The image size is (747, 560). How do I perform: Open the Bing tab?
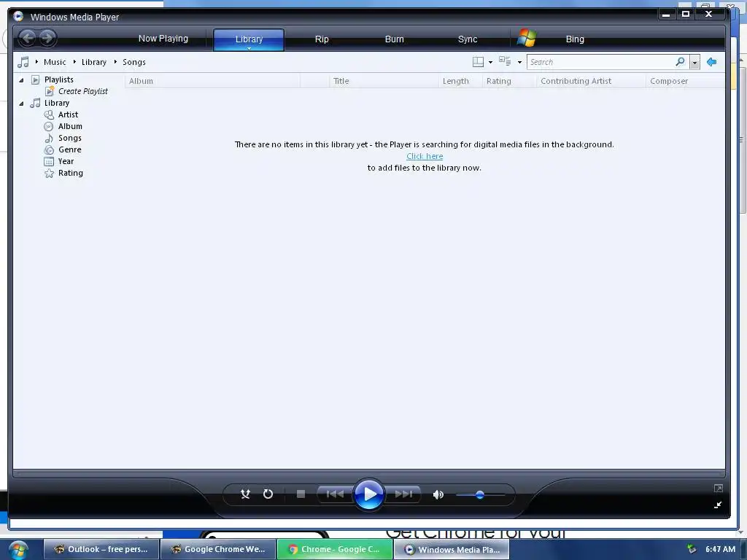(575, 39)
